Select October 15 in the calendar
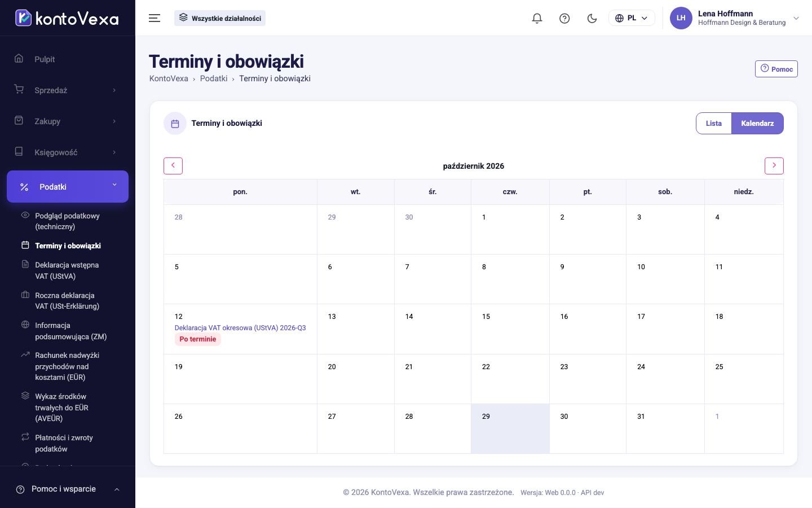 click(x=510, y=329)
